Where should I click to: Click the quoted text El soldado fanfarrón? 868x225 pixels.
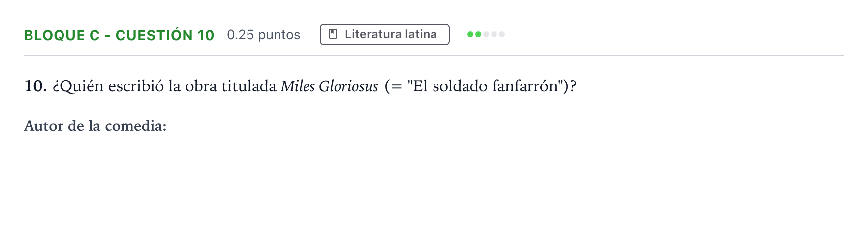pyautogui.click(x=485, y=86)
